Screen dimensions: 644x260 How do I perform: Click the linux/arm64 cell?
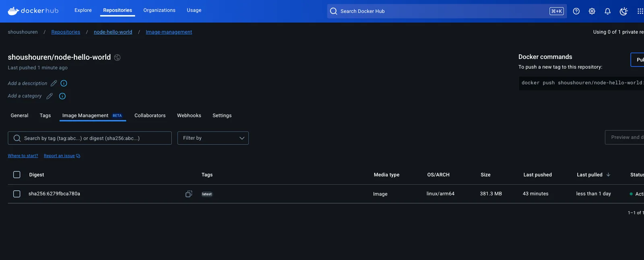coord(440,193)
